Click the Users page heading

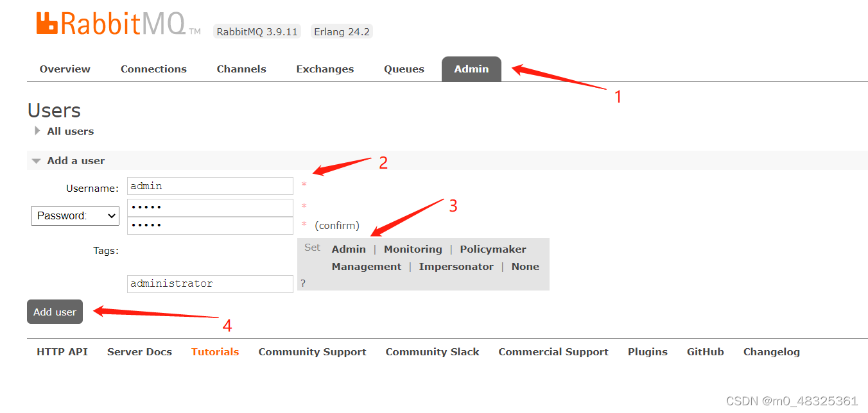[x=54, y=110]
